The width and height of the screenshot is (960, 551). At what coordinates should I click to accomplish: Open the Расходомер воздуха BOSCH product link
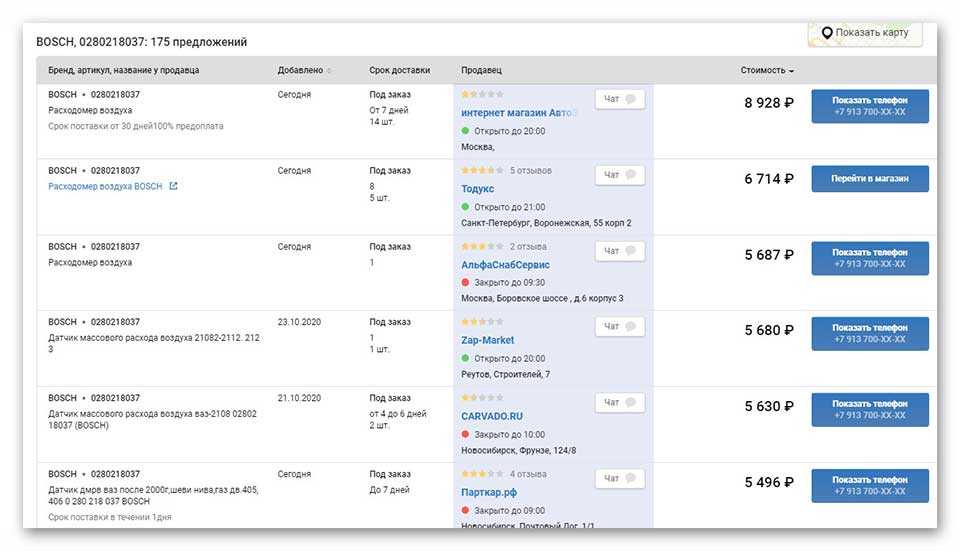pos(105,186)
